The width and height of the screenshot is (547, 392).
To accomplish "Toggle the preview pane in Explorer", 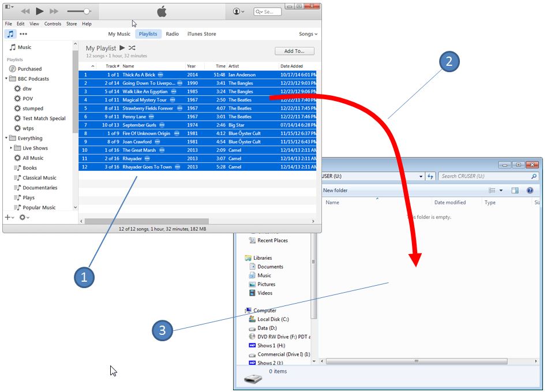I will click(x=515, y=190).
